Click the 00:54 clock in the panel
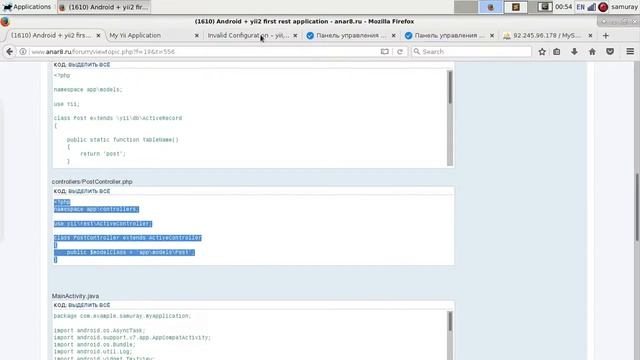Image resolution: width=640 pixels, height=360 pixels. pos(563,7)
